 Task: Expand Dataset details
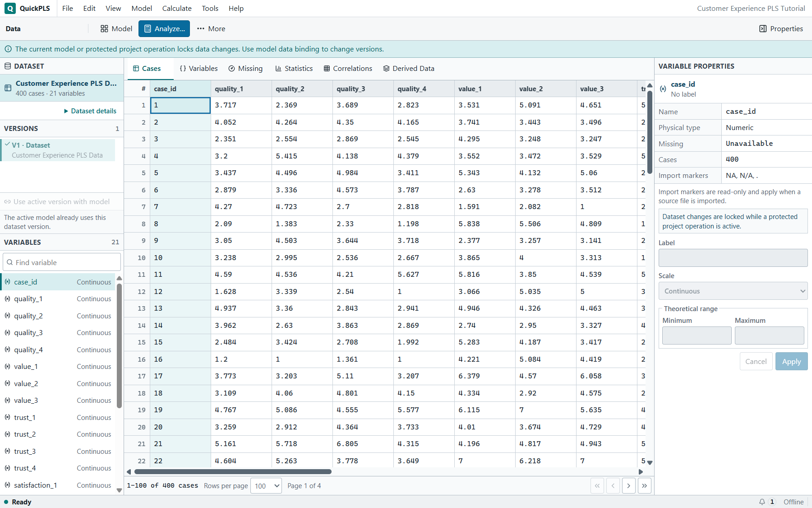pyautogui.click(x=90, y=111)
